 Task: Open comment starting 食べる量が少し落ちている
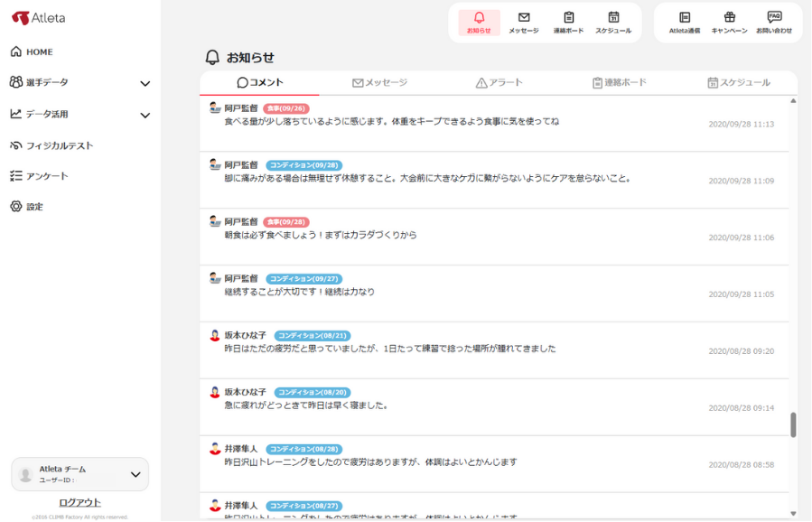point(495,123)
